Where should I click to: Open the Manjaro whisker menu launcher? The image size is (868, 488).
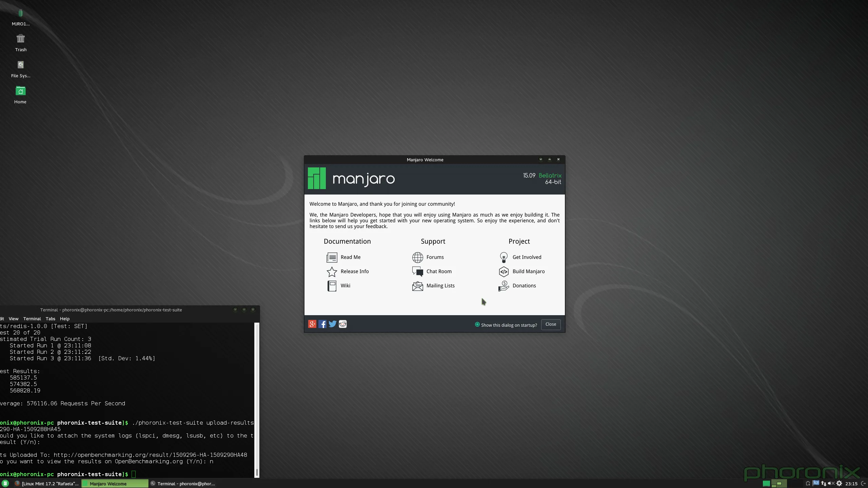[5, 484]
